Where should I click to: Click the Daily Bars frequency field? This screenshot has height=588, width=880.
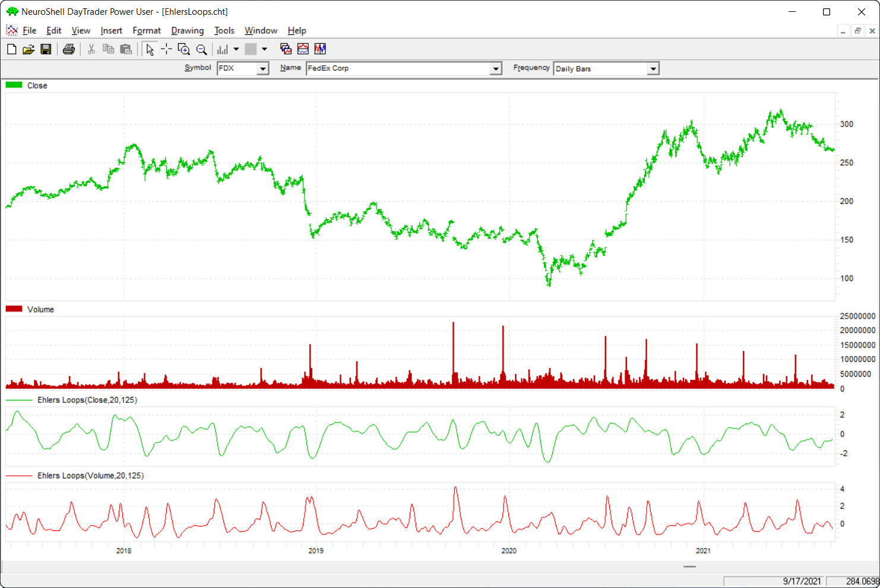[x=600, y=69]
